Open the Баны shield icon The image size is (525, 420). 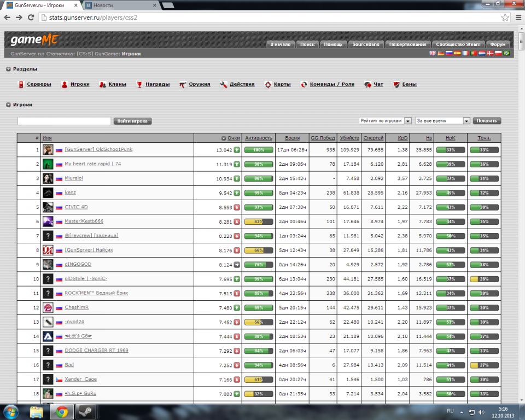point(396,85)
